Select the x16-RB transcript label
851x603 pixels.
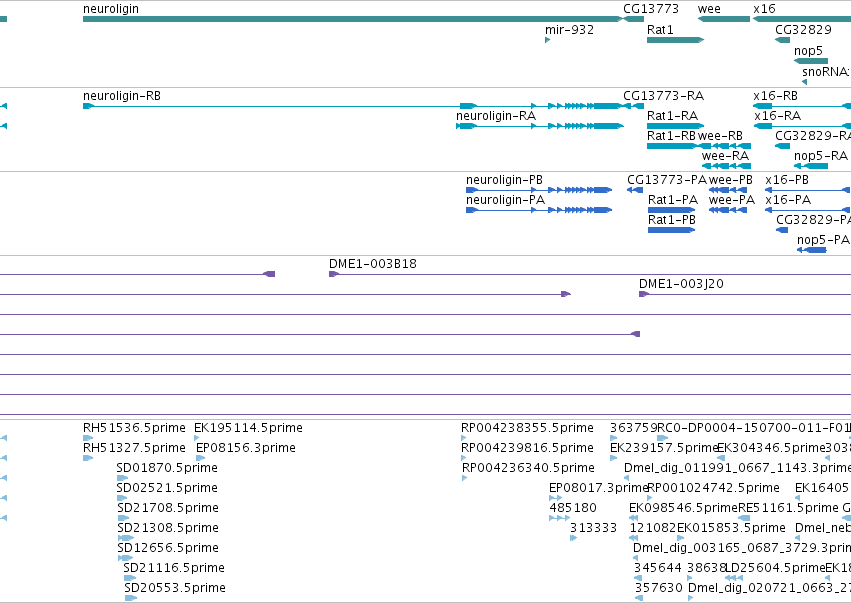(776, 96)
